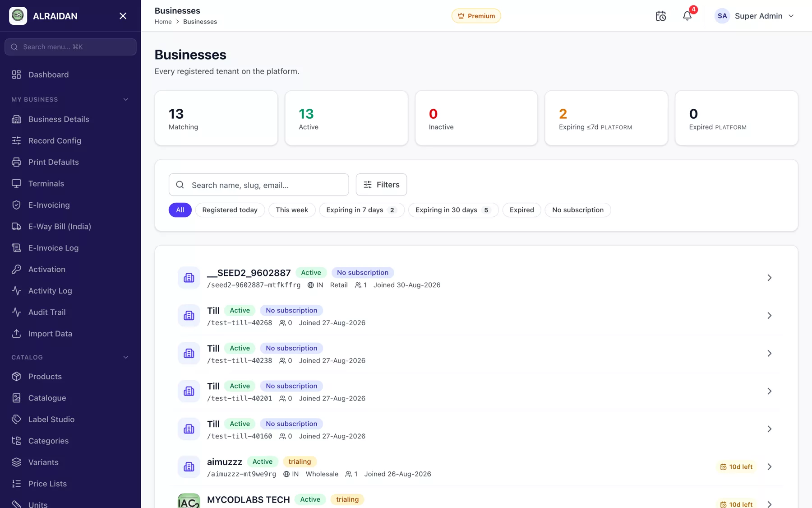Open the Super Admin account dropdown

[x=754, y=16]
